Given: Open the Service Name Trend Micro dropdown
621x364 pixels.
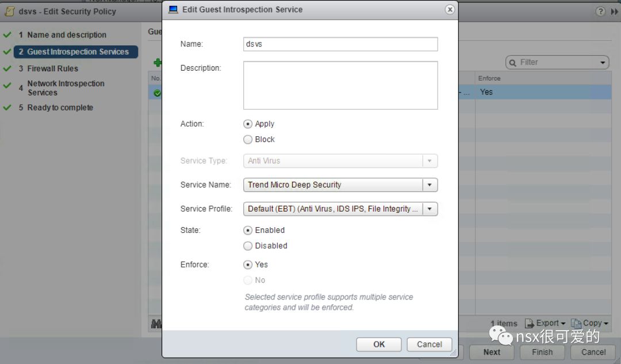Looking at the screenshot, I should point(340,185).
